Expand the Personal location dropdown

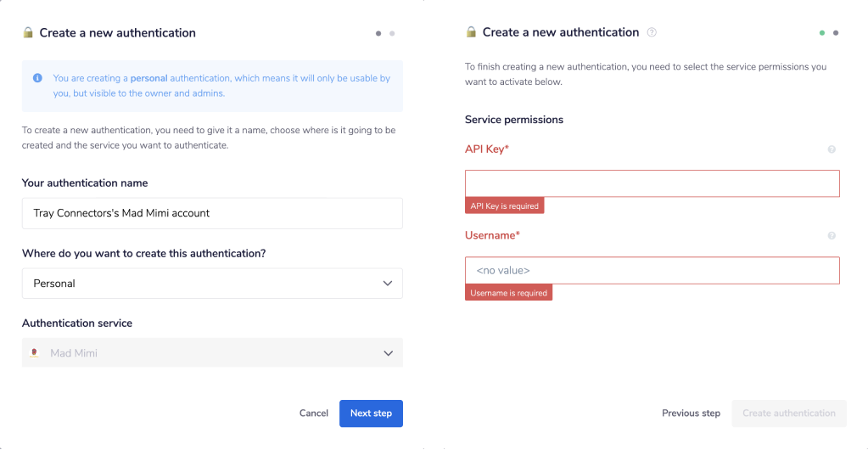coord(212,284)
